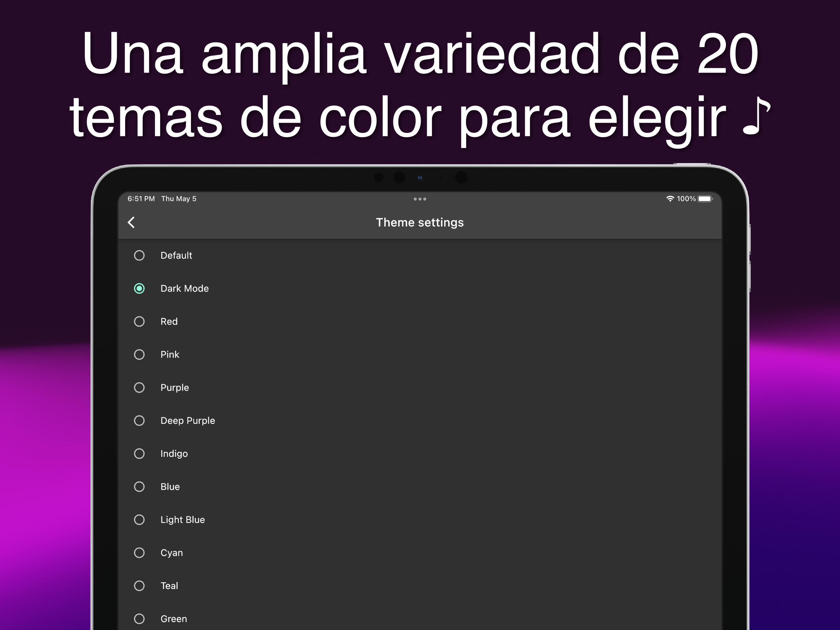Tap the "Purple" label text
The width and height of the screenshot is (840, 630).
(175, 388)
